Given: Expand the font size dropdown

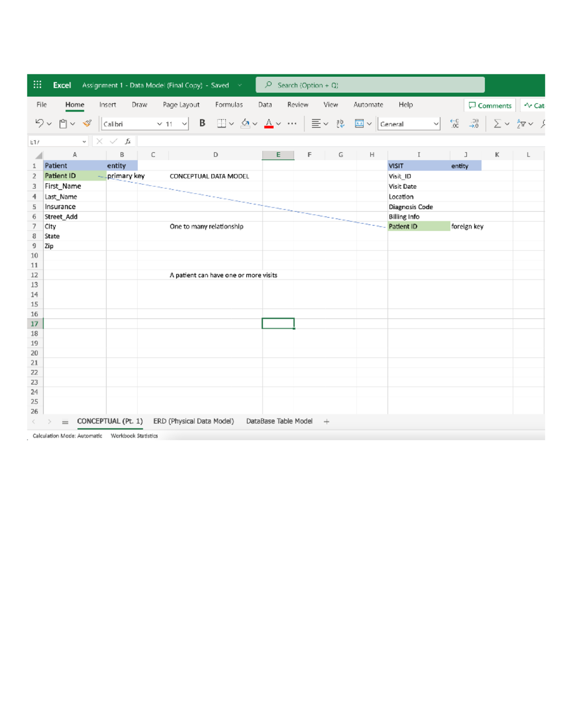Looking at the screenshot, I should click(184, 124).
